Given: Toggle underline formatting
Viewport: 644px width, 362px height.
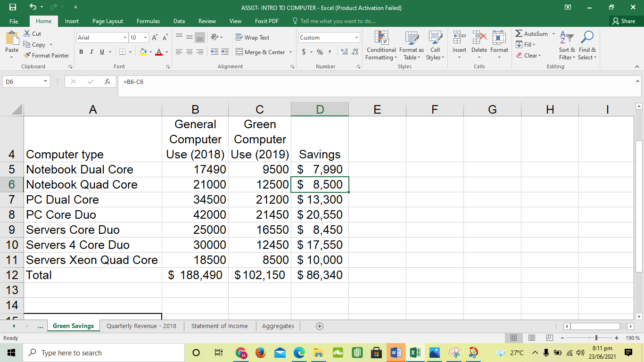Looking at the screenshot, I should (x=100, y=52).
